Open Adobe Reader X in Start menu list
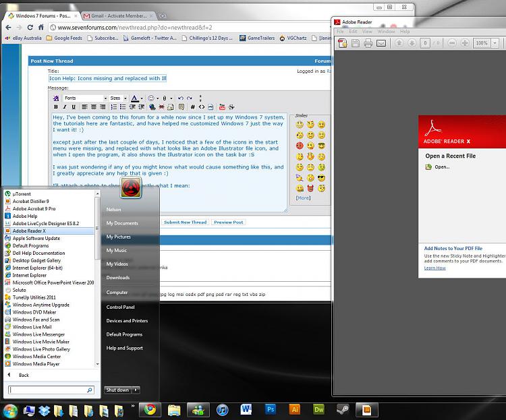 tap(49, 231)
